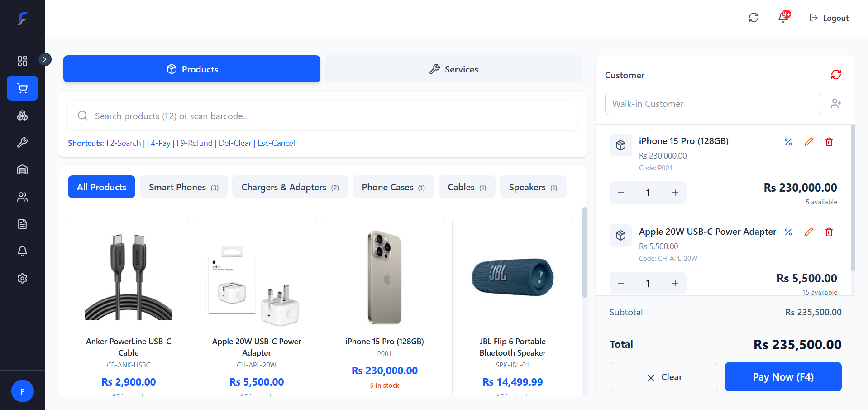Select the Speakers category filter
Viewport: 868px width, 410px height.
point(533,187)
